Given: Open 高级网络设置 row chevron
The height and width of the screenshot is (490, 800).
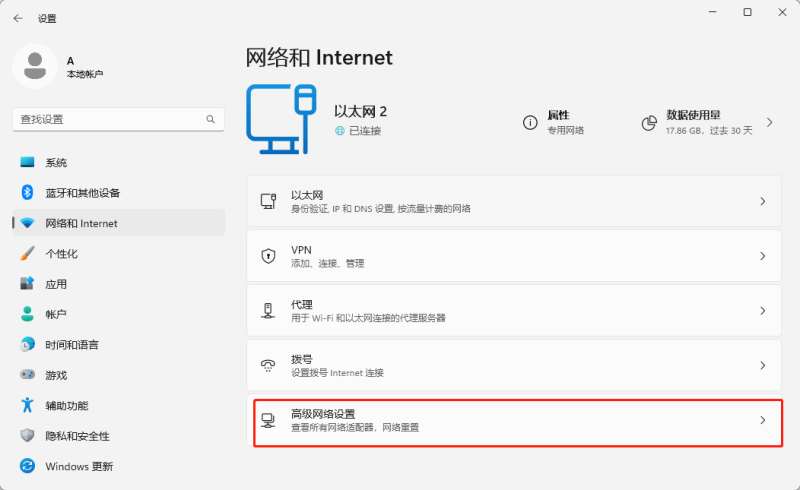Looking at the screenshot, I should click(x=763, y=420).
